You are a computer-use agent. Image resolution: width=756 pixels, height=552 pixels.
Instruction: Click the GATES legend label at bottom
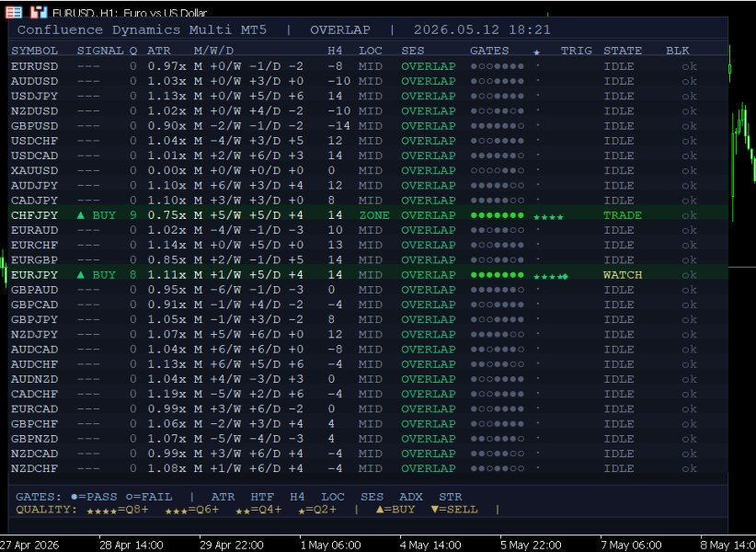point(38,497)
